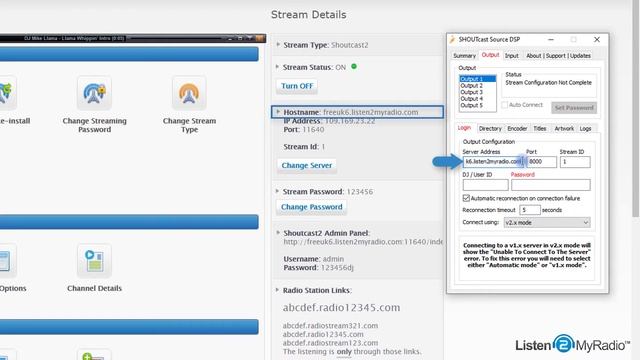Open the Channel Details icon
Screen dimensions: 640x360
pos(94,261)
